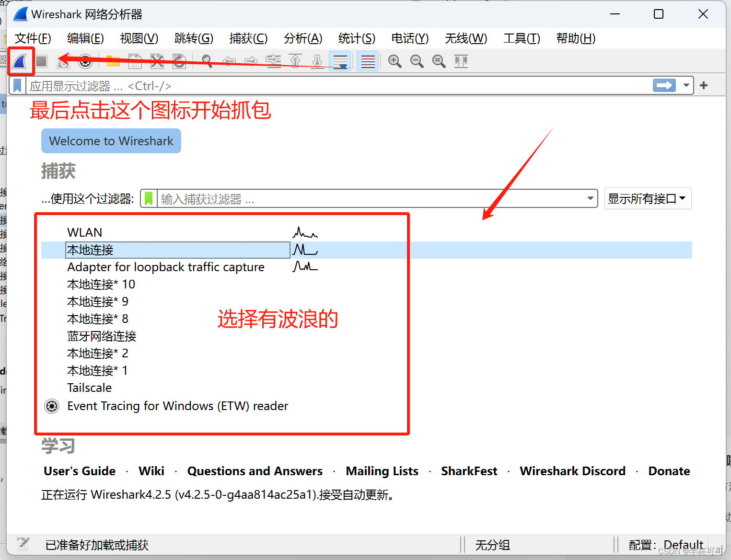The width and height of the screenshot is (731, 560).
Task: Open SharkFest link
Action: click(x=469, y=471)
